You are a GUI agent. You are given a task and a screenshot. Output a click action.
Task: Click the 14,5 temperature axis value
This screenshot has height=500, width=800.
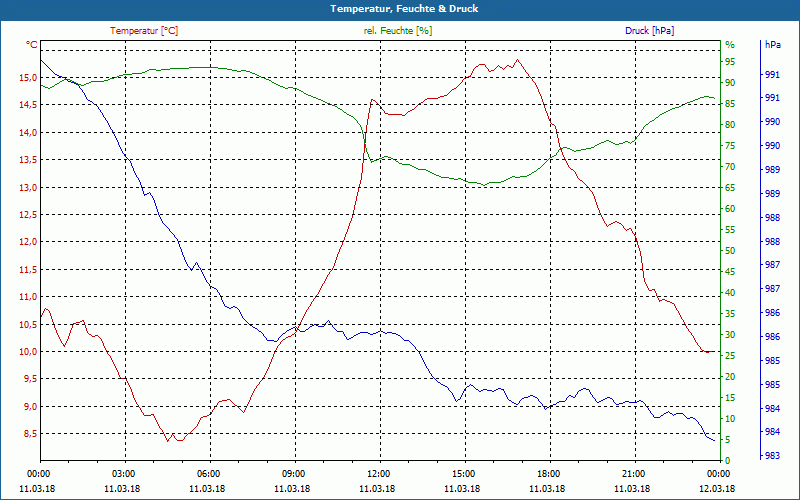pyautogui.click(x=28, y=105)
